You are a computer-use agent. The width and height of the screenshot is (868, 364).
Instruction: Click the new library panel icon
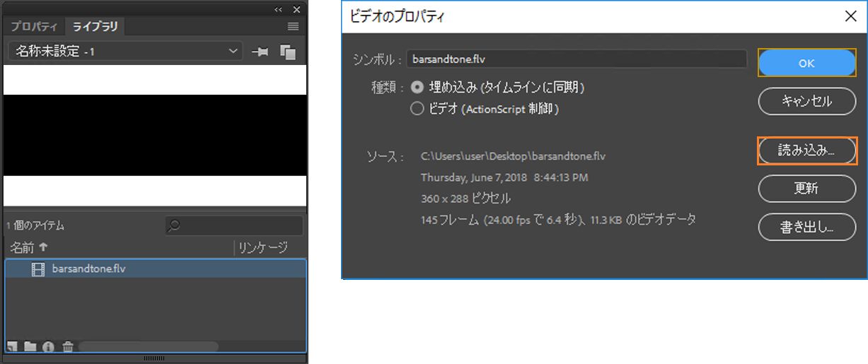(x=287, y=52)
